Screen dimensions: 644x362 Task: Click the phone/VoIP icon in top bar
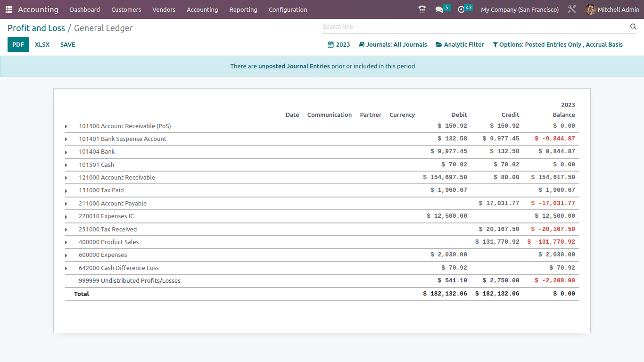point(422,9)
